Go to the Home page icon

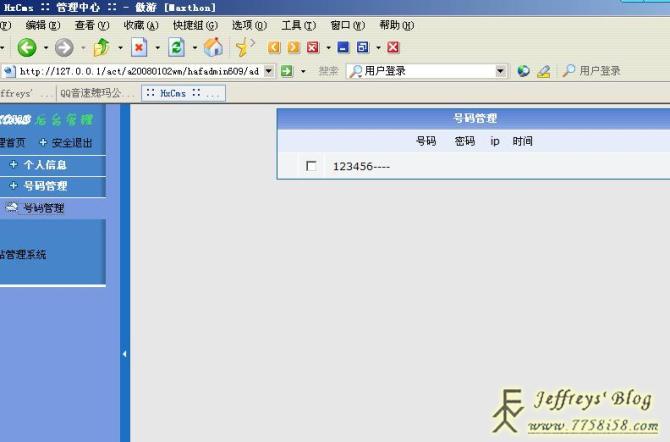pyautogui.click(x=213, y=47)
